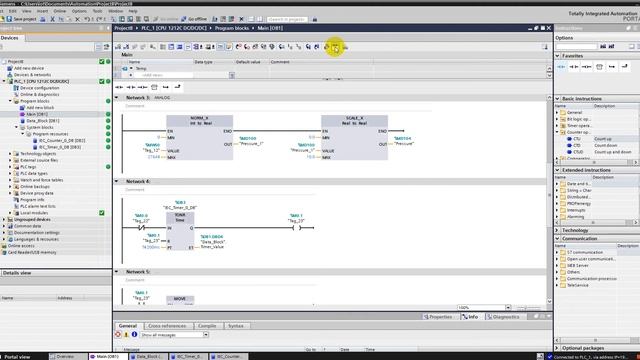
Task: Expand the Technology instructions section
Action: [558, 230]
